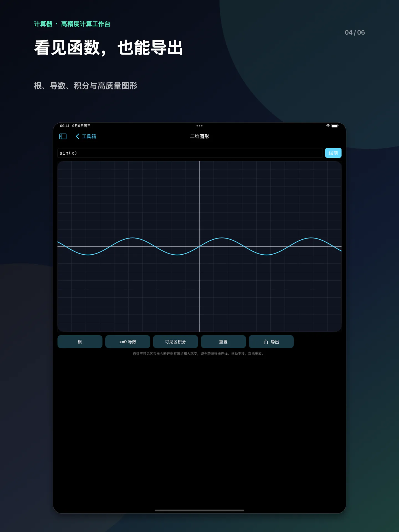Click the 9月9日周三 date text

[81, 126]
